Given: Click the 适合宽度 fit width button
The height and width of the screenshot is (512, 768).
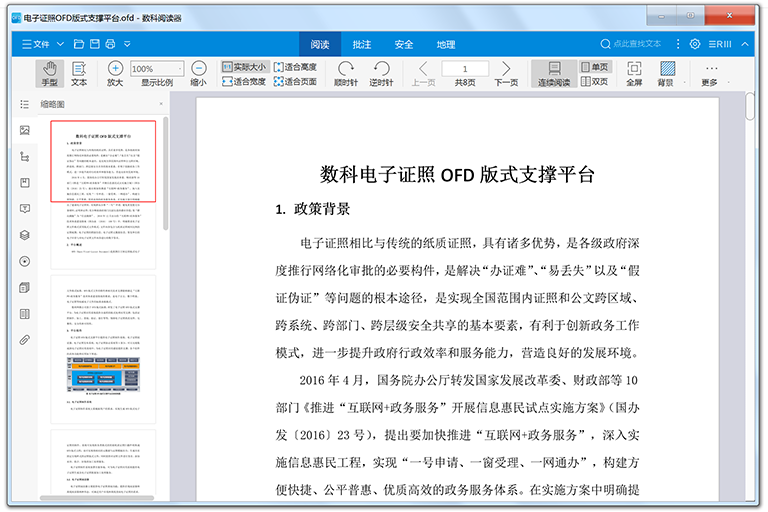Looking at the screenshot, I should 243,81.
